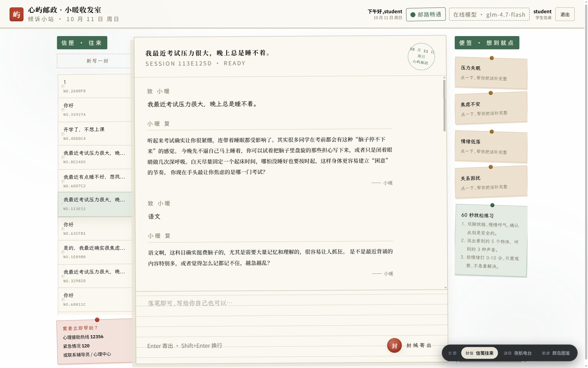This screenshot has height=368, width=588.
Task: Click the scroll up arrow of conversation
Action: [x=444, y=78]
